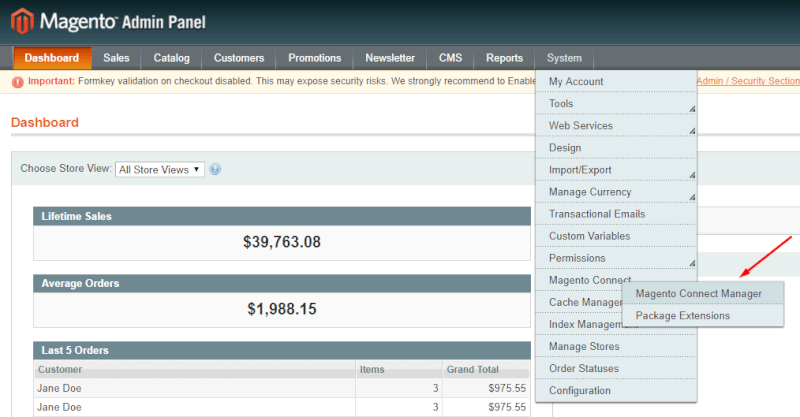Open the Promotions menu
The height and width of the screenshot is (417, 800).
(314, 58)
